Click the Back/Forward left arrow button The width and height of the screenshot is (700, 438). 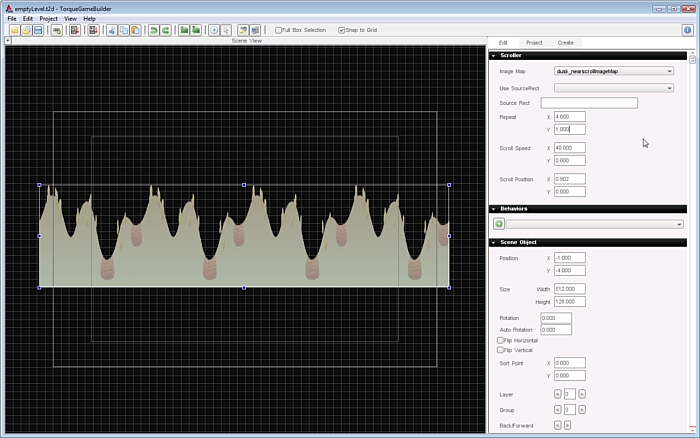tap(558, 425)
